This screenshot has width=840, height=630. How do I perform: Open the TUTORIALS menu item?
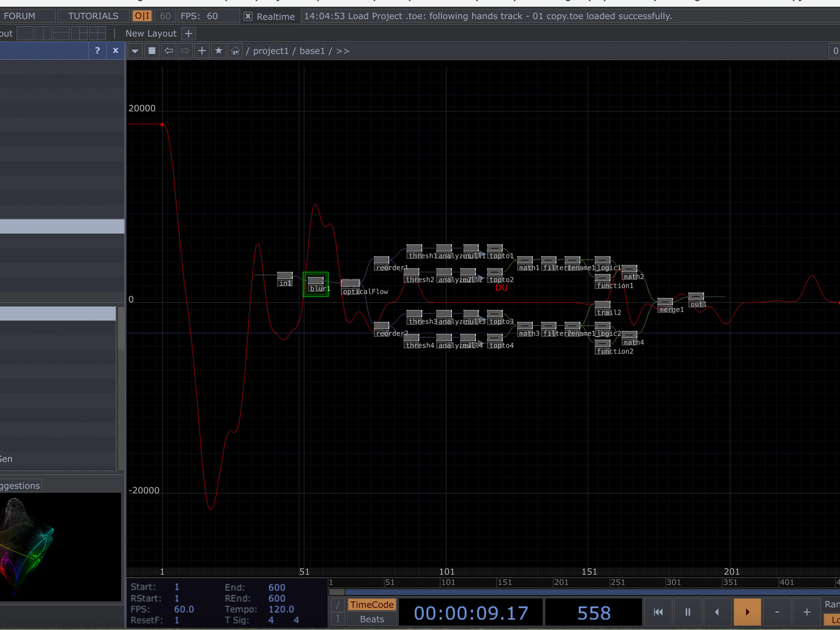[93, 16]
